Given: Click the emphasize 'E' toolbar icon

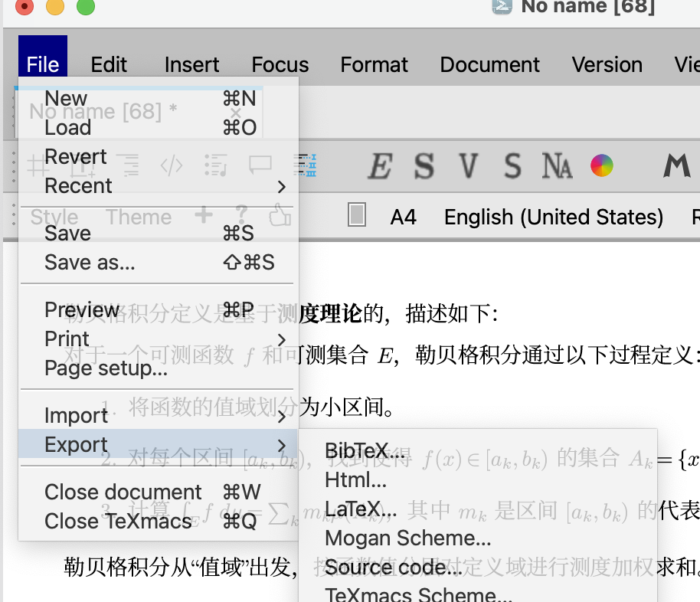Looking at the screenshot, I should pyautogui.click(x=379, y=165).
